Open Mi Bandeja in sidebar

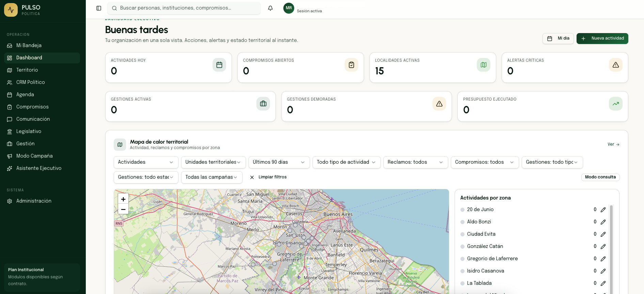[42, 46]
